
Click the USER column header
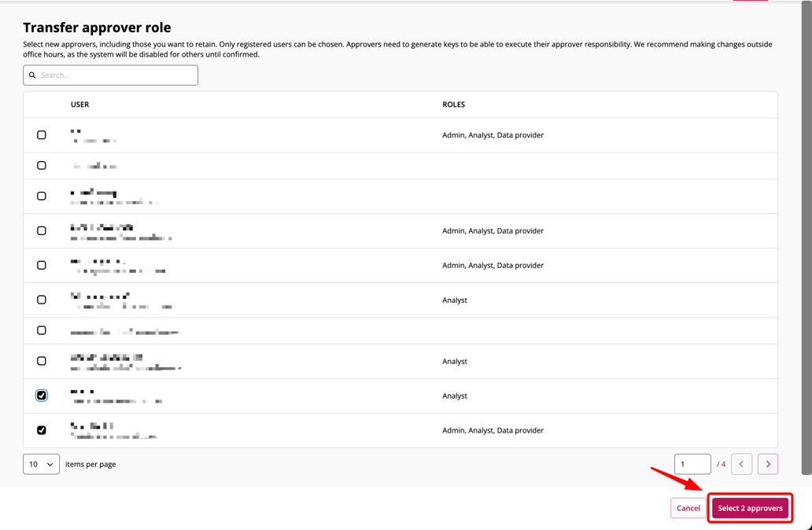(x=79, y=105)
